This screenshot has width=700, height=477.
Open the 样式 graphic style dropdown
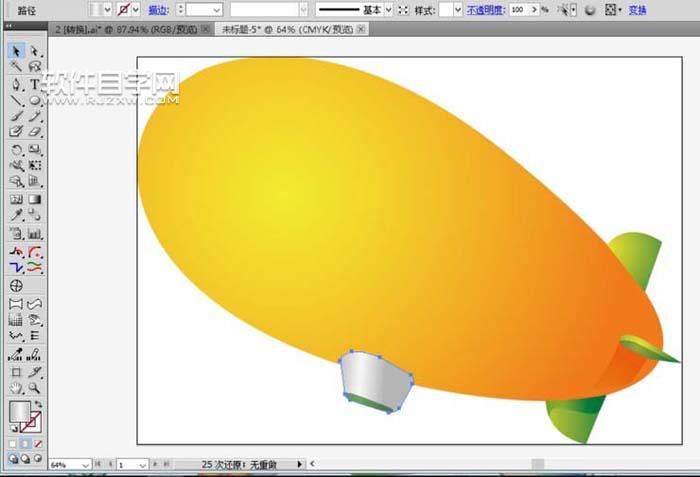click(x=458, y=10)
